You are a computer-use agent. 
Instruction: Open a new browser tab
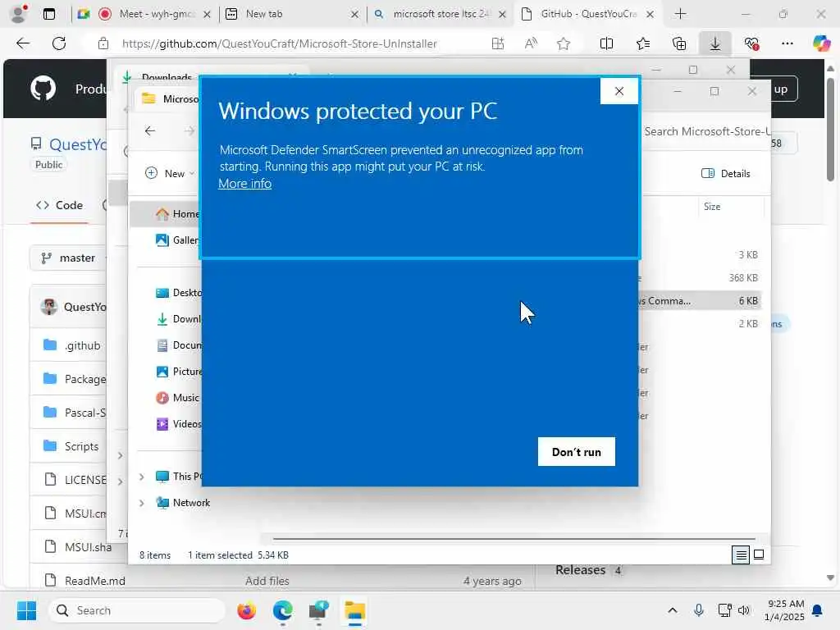click(680, 14)
